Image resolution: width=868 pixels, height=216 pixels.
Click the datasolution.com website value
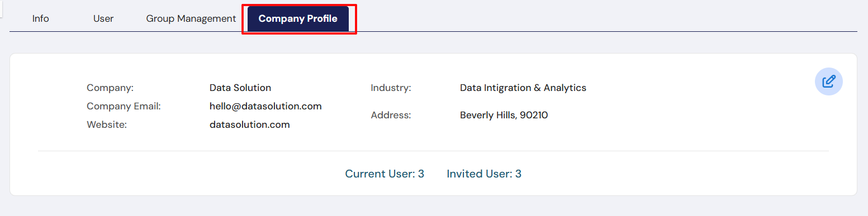coord(250,124)
